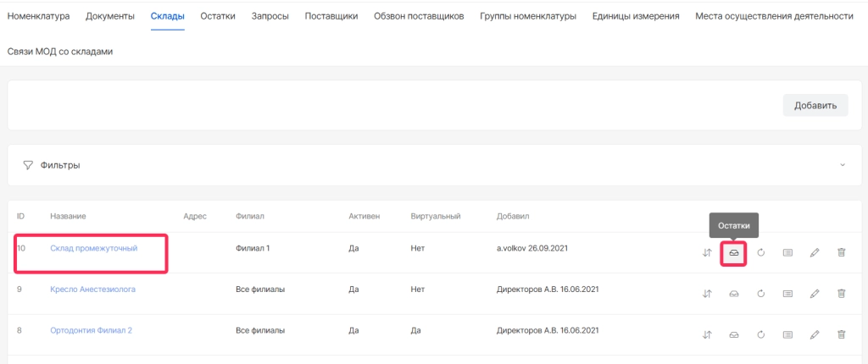Open the Остатки tab in top navigation
Image resolution: width=868 pixels, height=364 pixels.
pos(218,16)
